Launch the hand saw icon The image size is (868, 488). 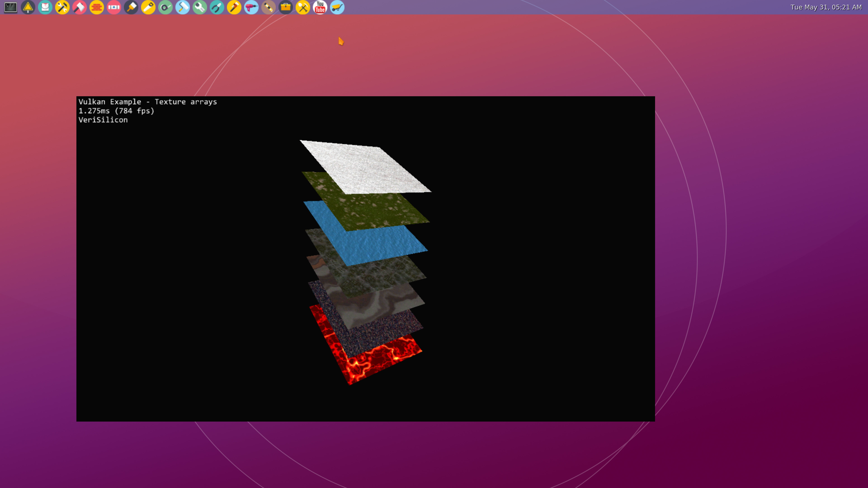tap(148, 7)
